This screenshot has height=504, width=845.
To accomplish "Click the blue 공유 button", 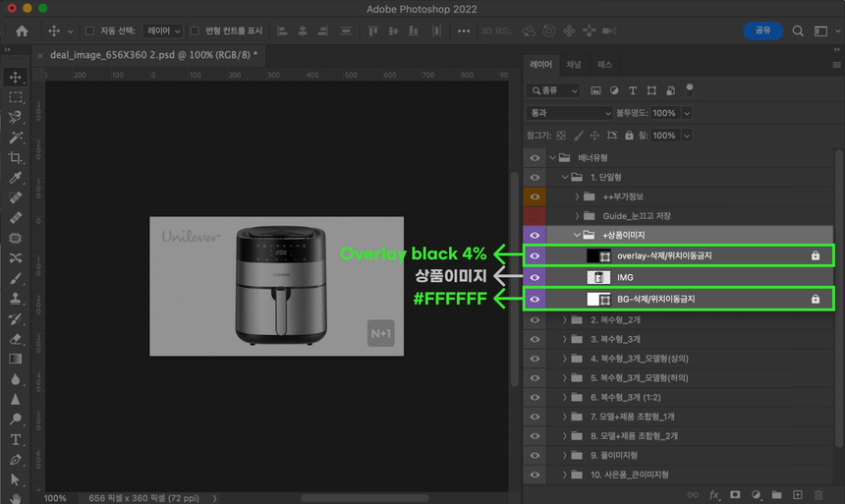I will (762, 30).
